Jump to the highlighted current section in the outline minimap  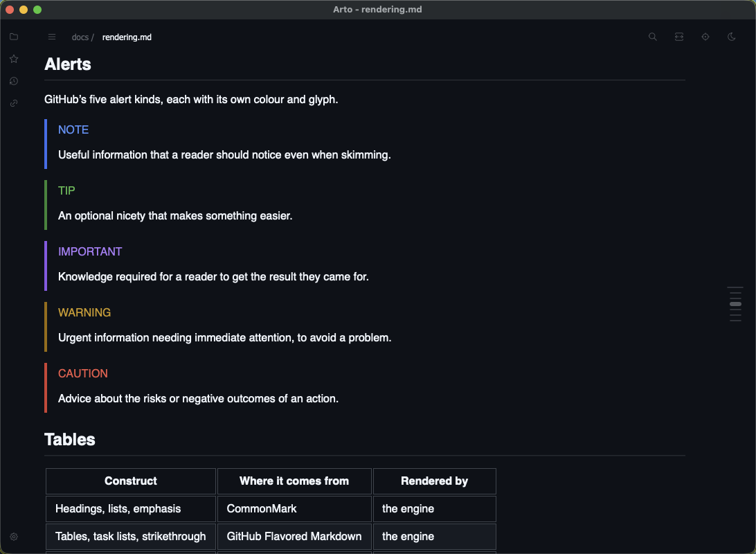tap(735, 304)
